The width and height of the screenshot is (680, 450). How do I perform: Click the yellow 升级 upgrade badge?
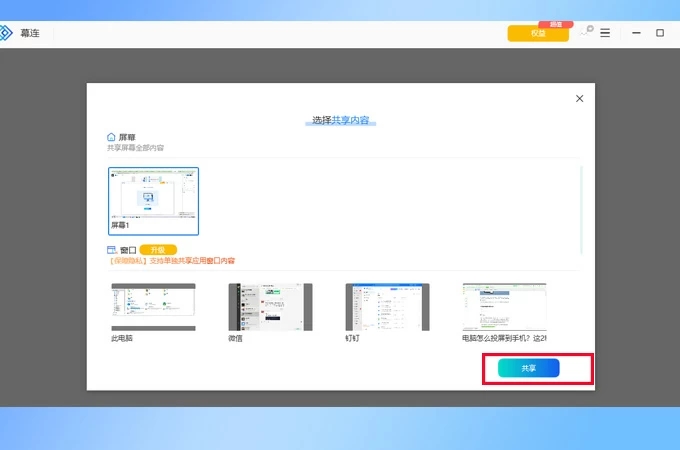pyautogui.click(x=158, y=249)
